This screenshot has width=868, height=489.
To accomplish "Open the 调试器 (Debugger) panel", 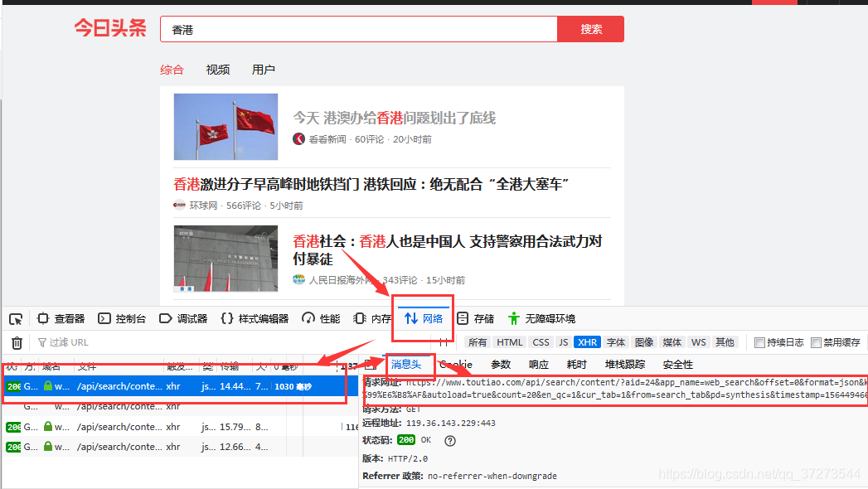I will [183, 318].
